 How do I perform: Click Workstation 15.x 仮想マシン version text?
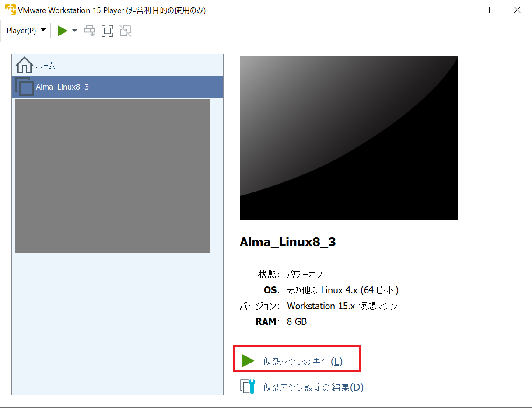tap(342, 306)
